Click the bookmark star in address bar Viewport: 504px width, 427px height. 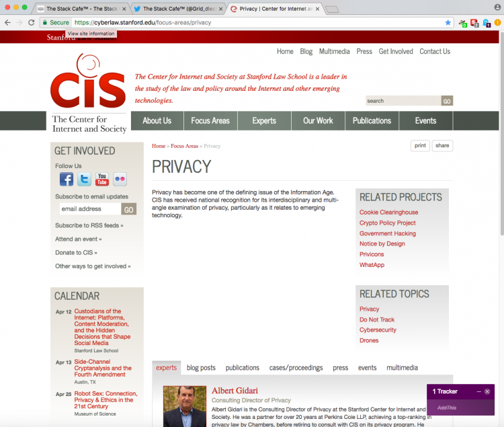click(x=448, y=22)
